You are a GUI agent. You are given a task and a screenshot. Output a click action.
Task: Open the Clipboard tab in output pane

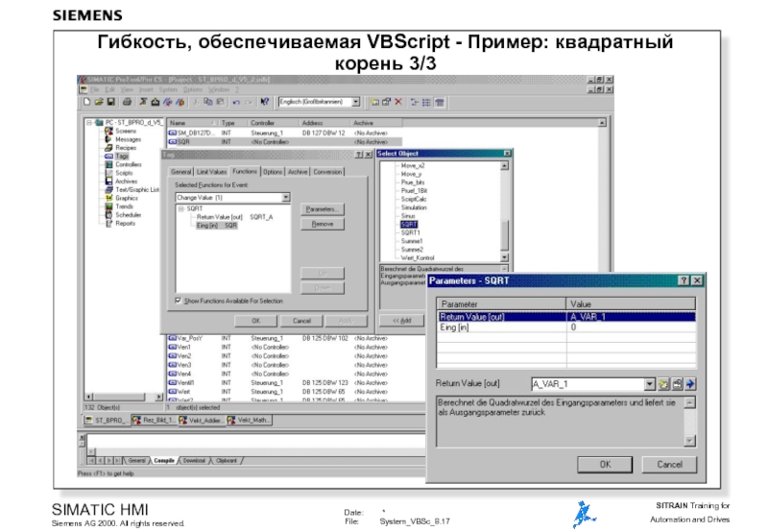tap(227, 461)
